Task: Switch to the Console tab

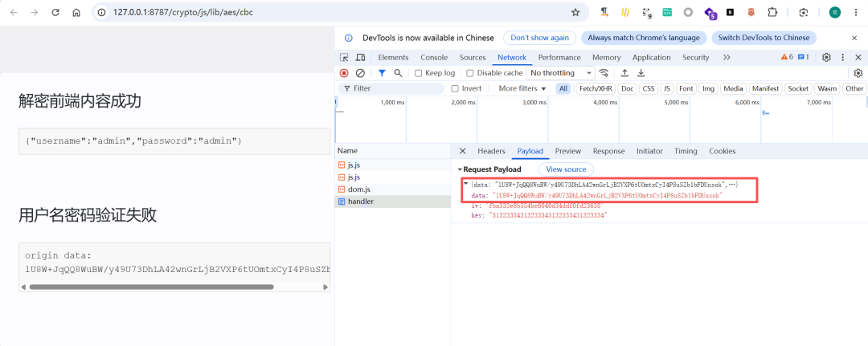Action: pyautogui.click(x=434, y=58)
